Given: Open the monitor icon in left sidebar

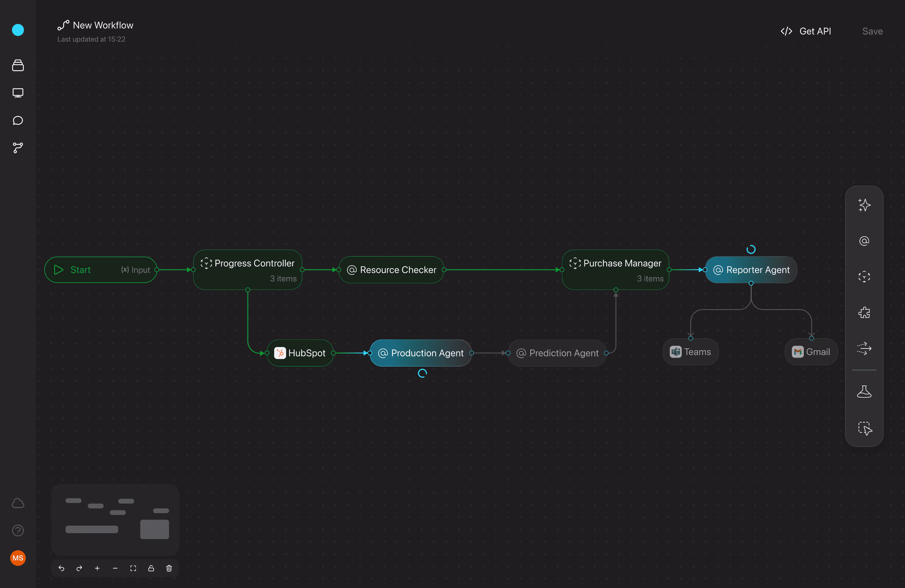Looking at the screenshot, I should (18, 93).
